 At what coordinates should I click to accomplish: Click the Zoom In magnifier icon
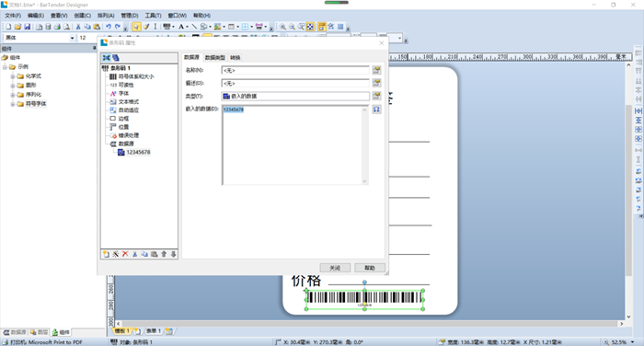(x=282, y=27)
